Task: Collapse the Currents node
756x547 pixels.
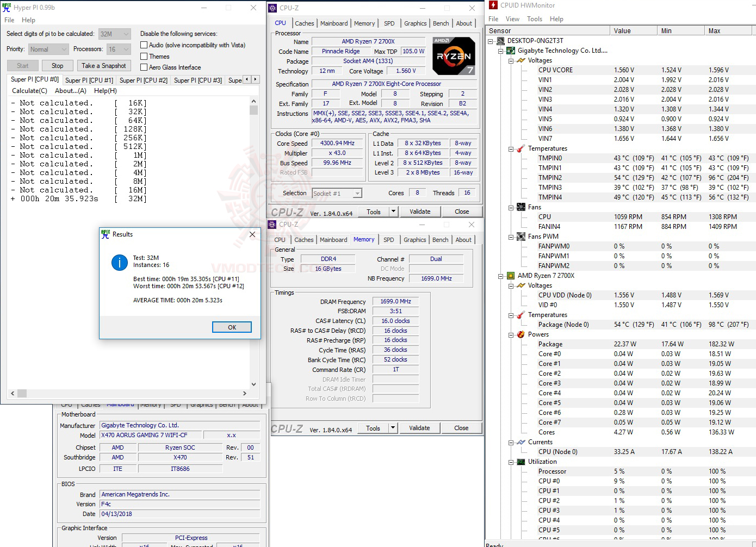Action: coord(511,442)
